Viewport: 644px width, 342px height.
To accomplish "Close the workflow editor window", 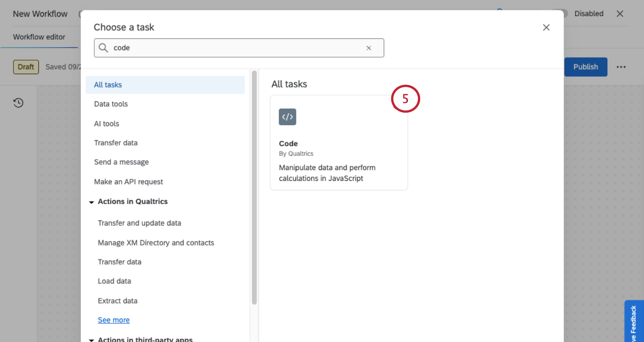I will tap(620, 14).
